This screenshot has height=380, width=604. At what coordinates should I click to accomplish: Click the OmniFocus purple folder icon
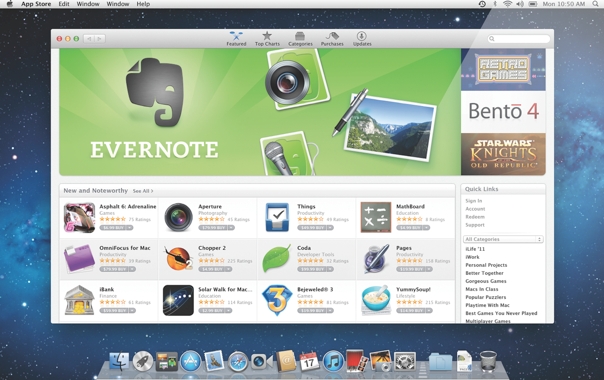pos(79,259)
